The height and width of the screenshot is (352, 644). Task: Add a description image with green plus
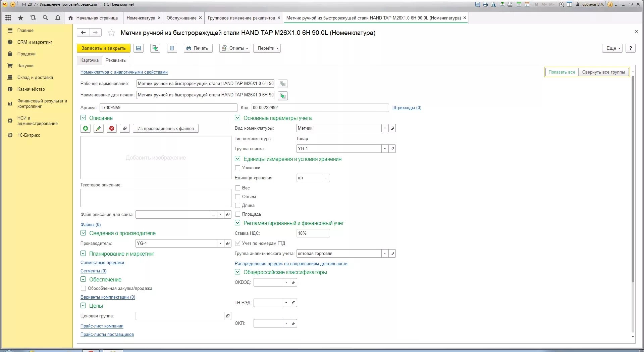click(x=86, y=128)
